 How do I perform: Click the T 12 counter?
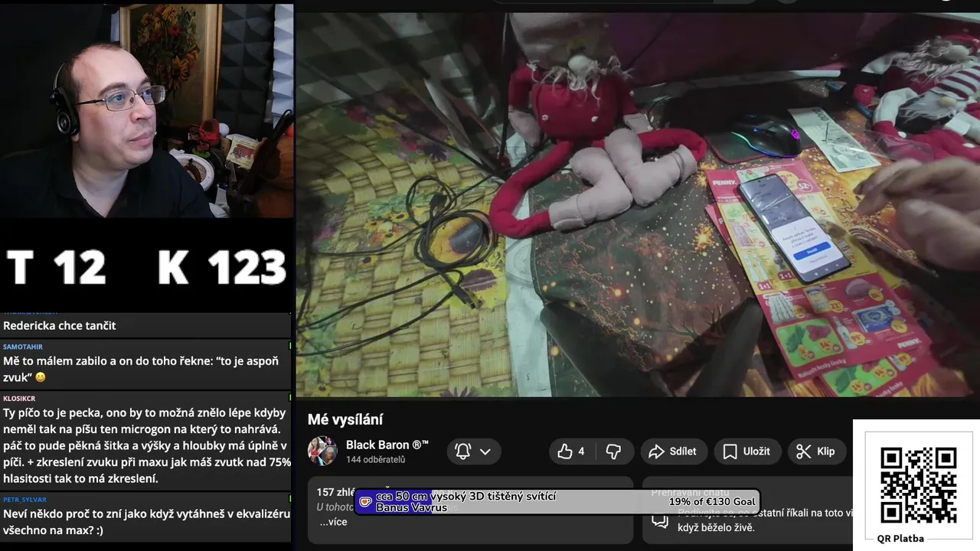pyautogui.click(x=56, y=268)
